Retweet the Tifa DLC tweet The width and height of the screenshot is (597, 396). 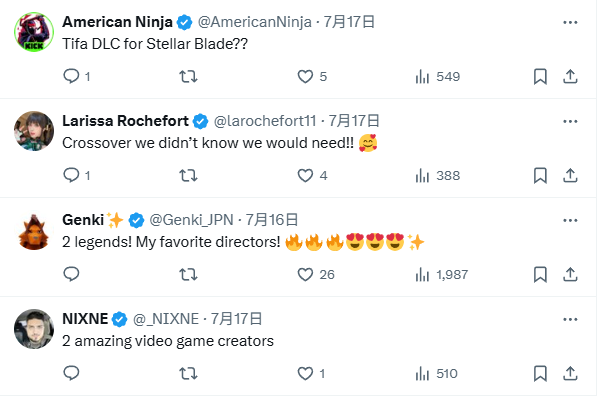click(x=188, y=77)
